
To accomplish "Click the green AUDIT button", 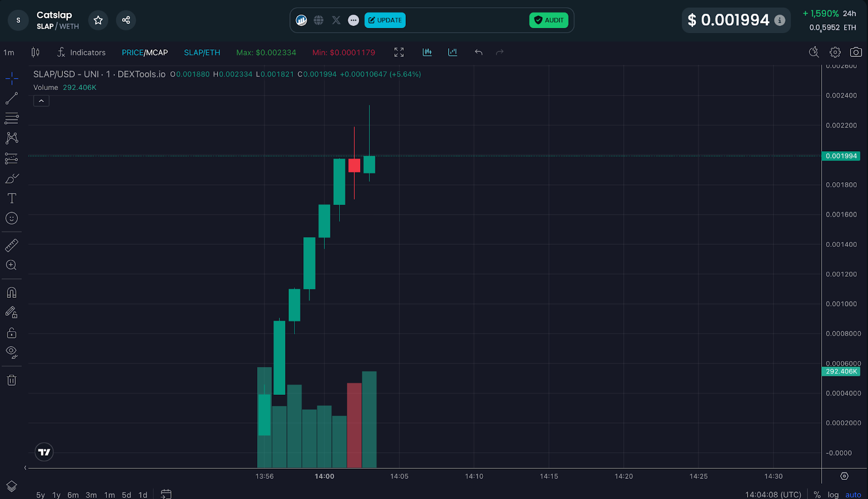I will pos(548,20).
